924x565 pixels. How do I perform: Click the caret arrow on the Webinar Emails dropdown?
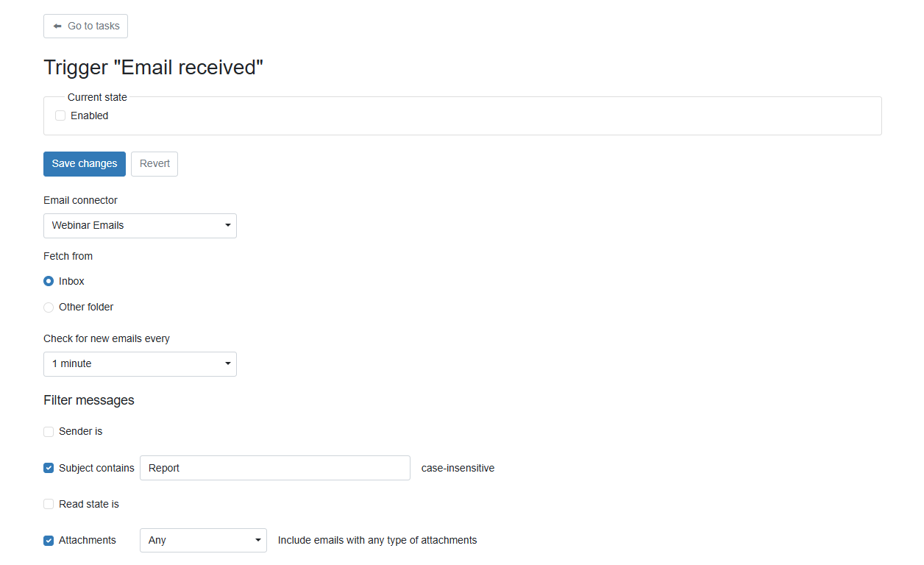coord(228,226)
